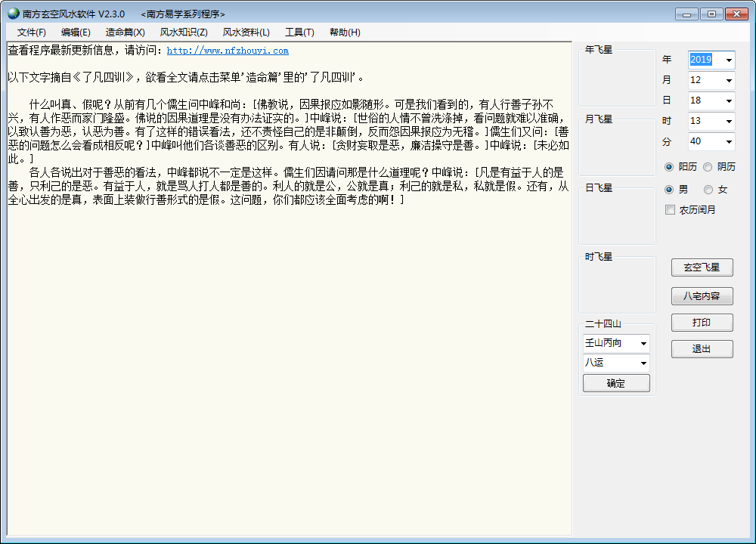This screenshot has width=756, height=544.
Task: Expand the 月 month dropdown arrow
Action: click(x=729, y=81)
